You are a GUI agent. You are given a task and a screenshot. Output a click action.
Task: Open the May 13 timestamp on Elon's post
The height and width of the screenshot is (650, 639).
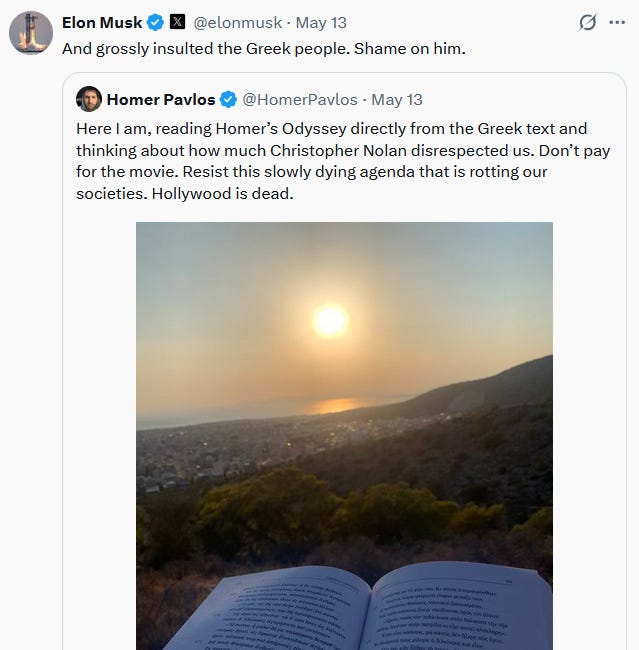(321, 22)
